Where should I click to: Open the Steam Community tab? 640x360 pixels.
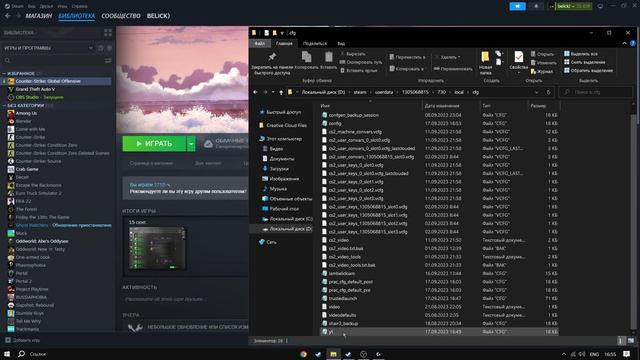click(121, 16)
